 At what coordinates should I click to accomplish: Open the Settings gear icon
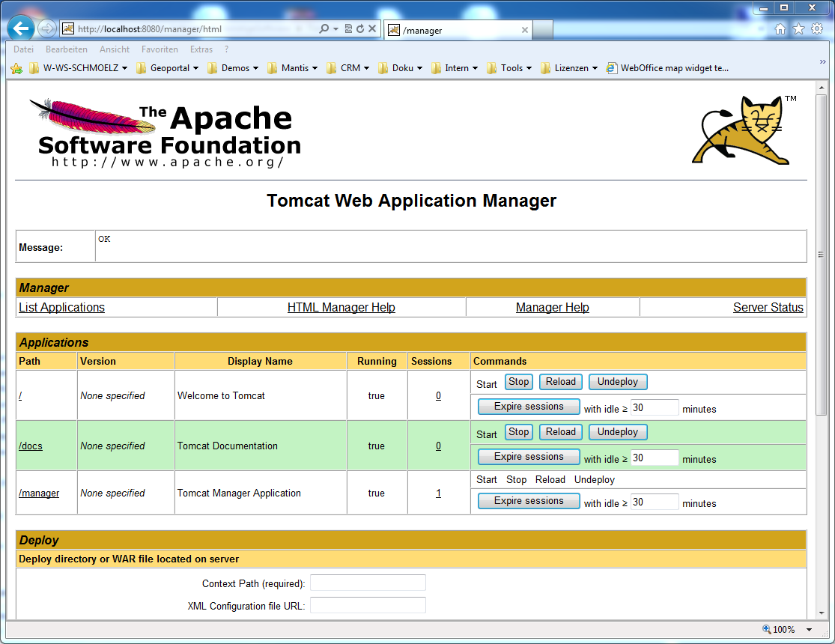[x=816, y=28]
